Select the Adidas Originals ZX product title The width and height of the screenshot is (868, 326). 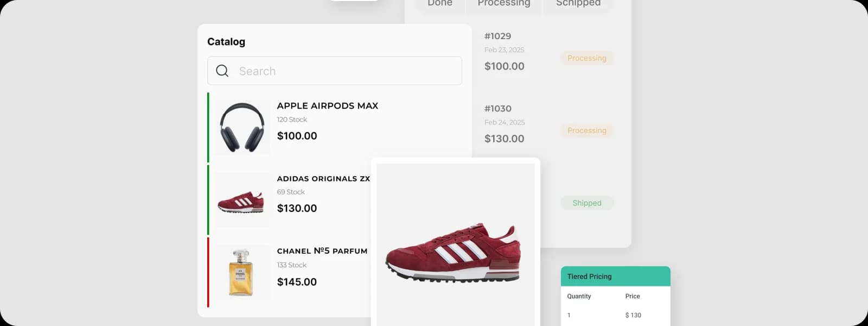pos(323,179)
